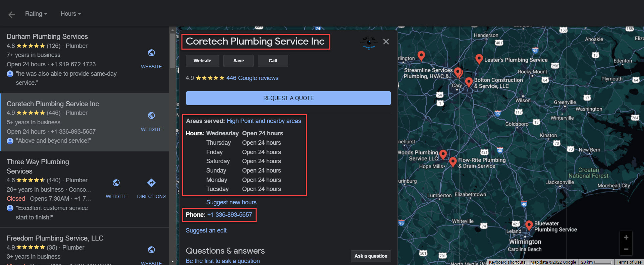
Task: Click Three Way Plumbing website globe icon
Action: click(x=116, y=183)
